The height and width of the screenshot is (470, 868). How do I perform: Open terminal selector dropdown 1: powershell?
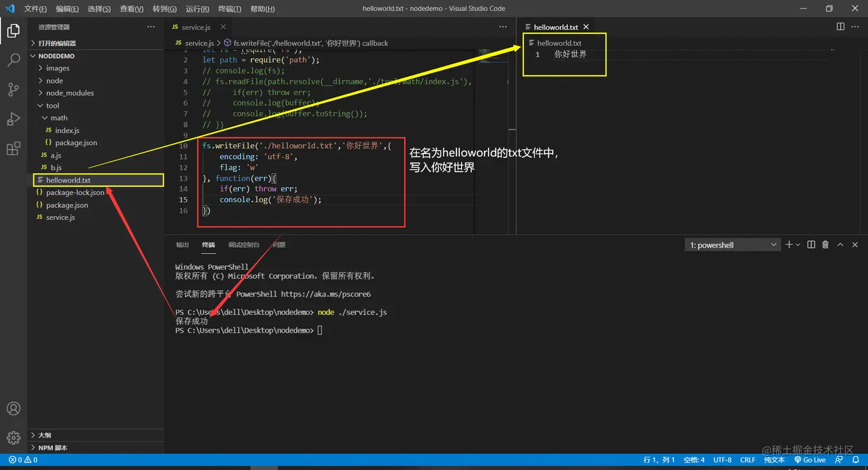tap(733, 245)
